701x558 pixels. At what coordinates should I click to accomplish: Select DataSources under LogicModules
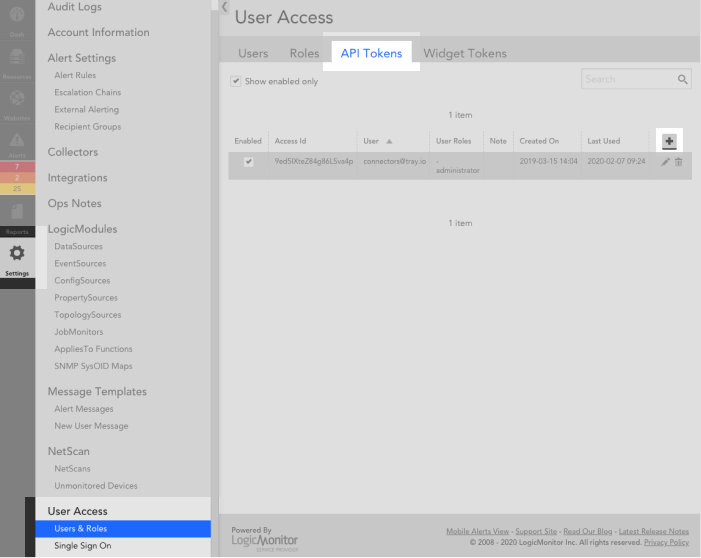click(78, 246)
